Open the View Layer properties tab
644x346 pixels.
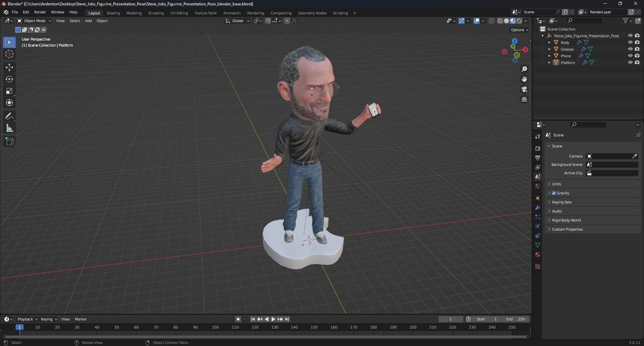(538, 167)
